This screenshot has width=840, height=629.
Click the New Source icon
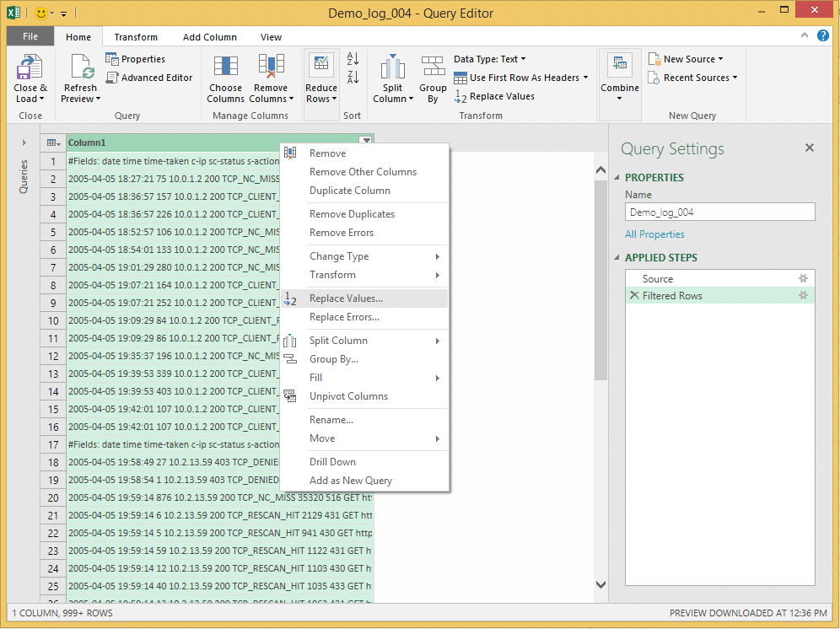pyautogui.click(x=653, y=58)
